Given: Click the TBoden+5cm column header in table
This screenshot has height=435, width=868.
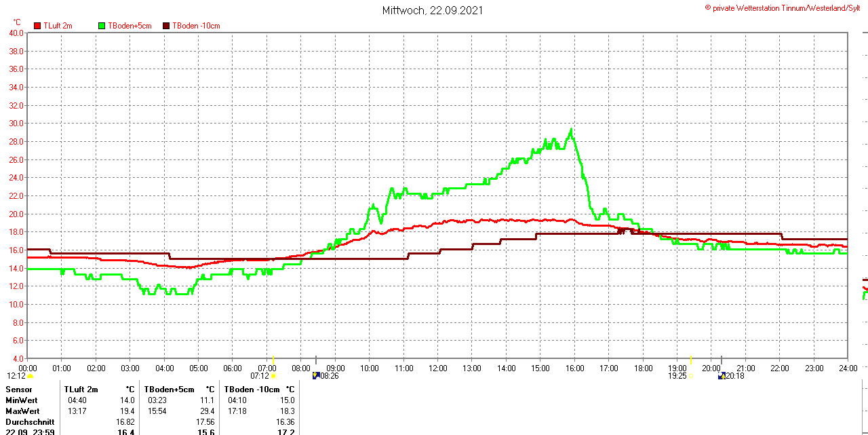Looking at the screenshot, I should 169,390.
